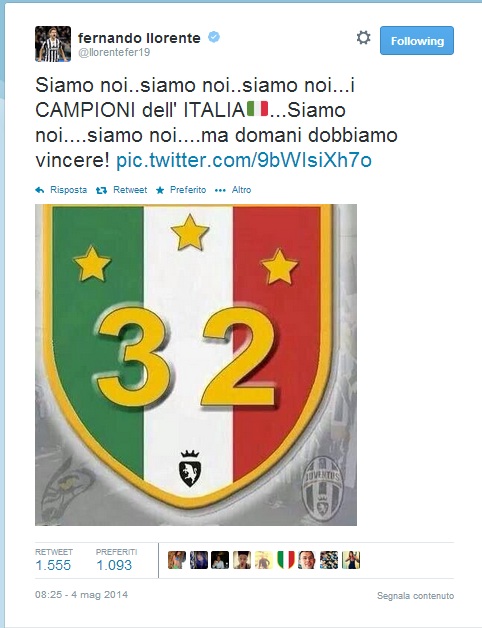This screenshot has width=482, height=628.
Task: Open the pic.twitter.com/9bWIsiXh7o link
Action: click(x=244, y=160)
